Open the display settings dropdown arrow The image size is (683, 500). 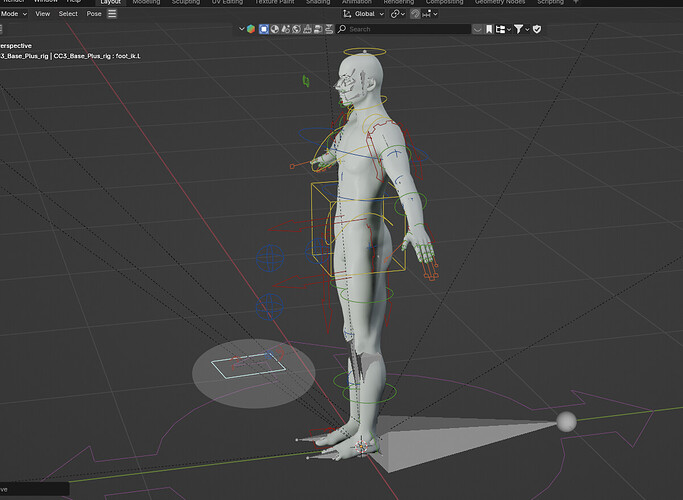click(509, 30)
